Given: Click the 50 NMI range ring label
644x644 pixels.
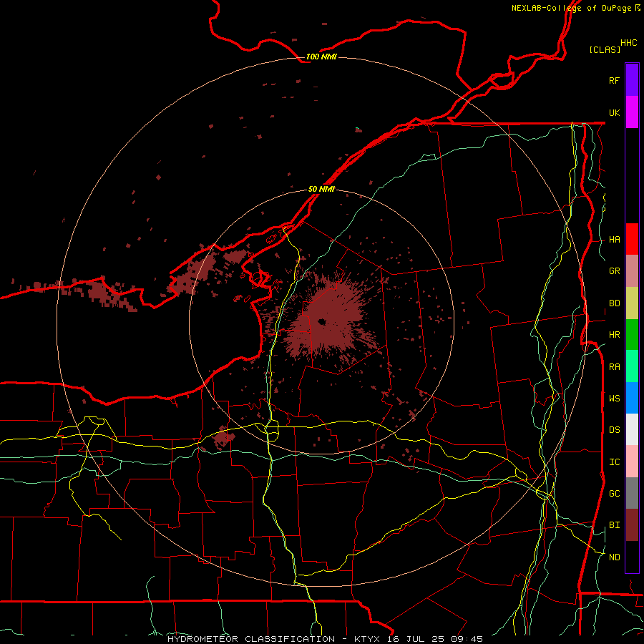Looking at the screenshot, I should pyautogui.click(x=321, y=190).
